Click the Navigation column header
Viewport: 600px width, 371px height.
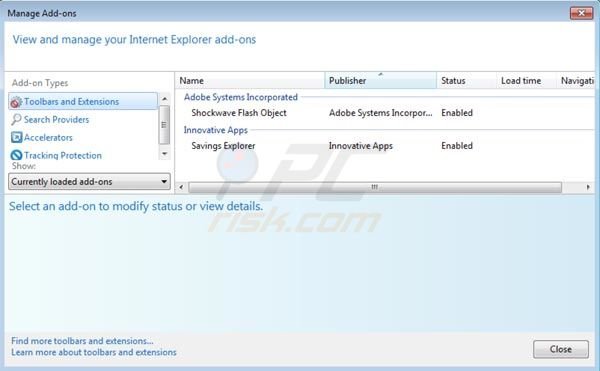click(x=576, y=81)
